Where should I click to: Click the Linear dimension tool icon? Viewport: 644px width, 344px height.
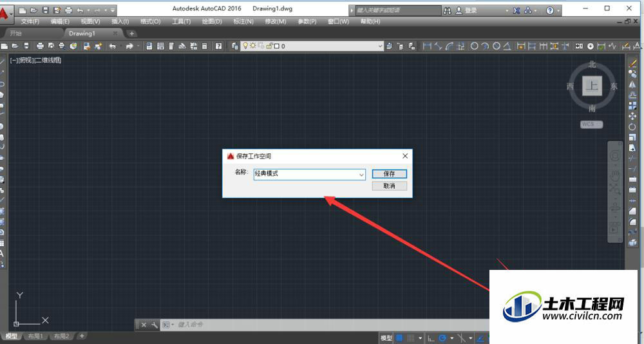tap(427, 46)
